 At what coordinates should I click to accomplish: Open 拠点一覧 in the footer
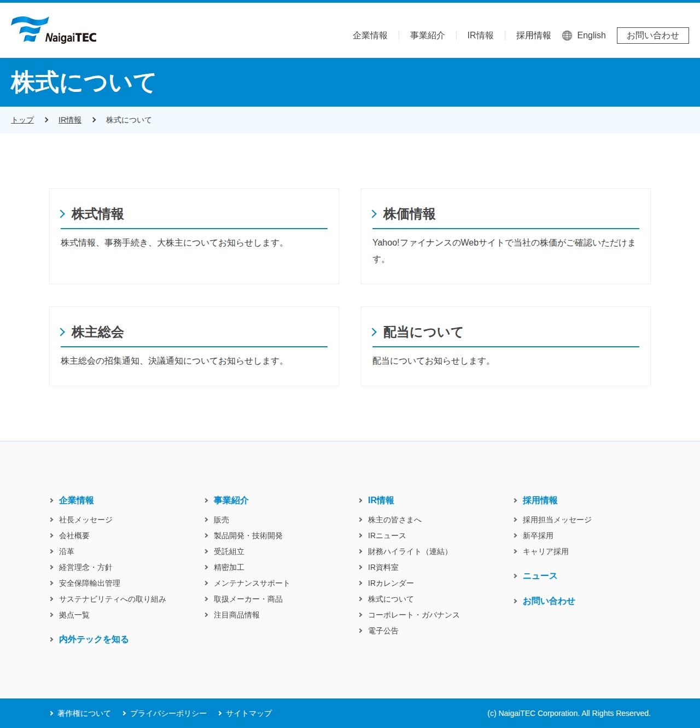coord(74,615)
